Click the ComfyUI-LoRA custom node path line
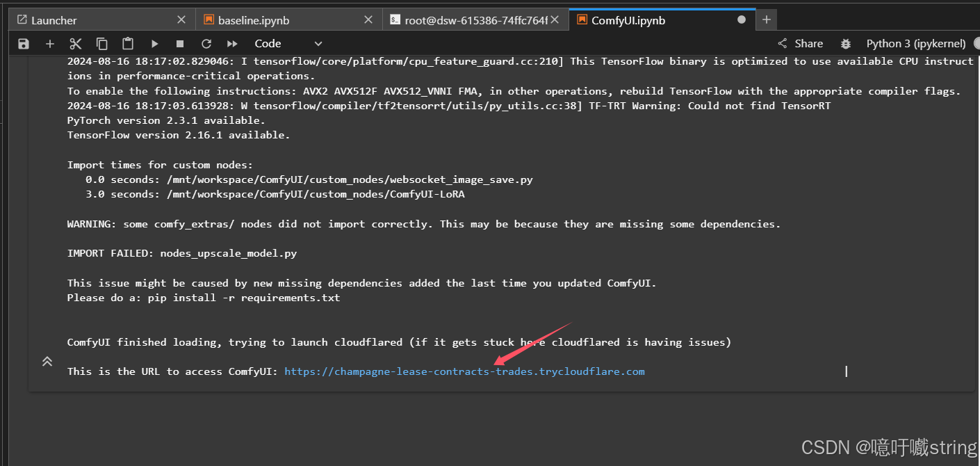This screenshot has width=980, height=466. coord(275,194)
